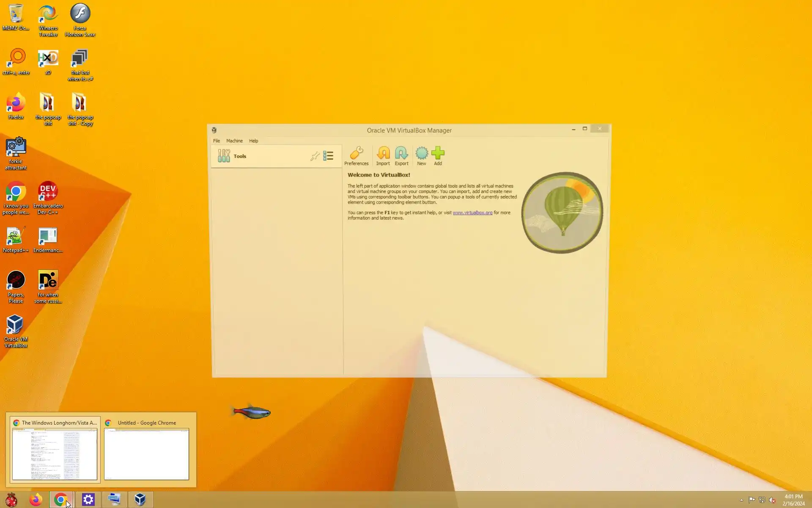Follow the www.virtualbox.org link
Viewport: 812px width, 508px height.
point(472,213)
